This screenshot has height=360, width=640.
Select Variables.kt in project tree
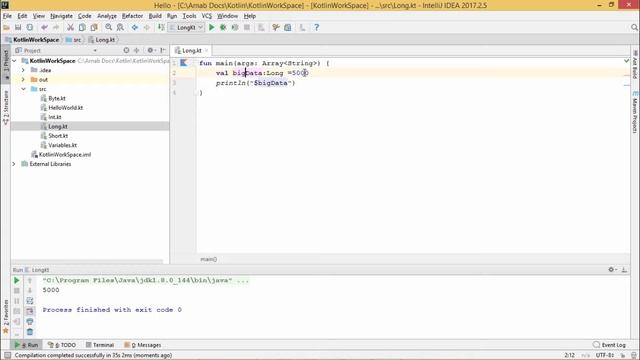(x=62, y=145)
